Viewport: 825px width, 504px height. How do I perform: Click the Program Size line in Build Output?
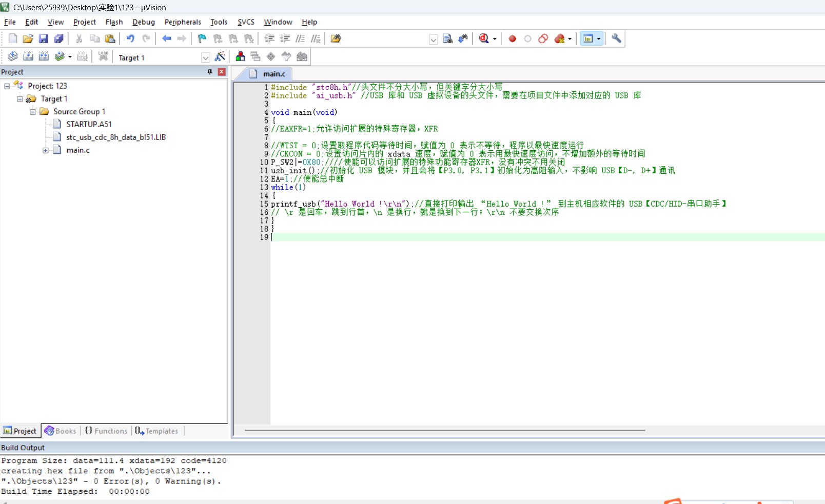(114, 460)
